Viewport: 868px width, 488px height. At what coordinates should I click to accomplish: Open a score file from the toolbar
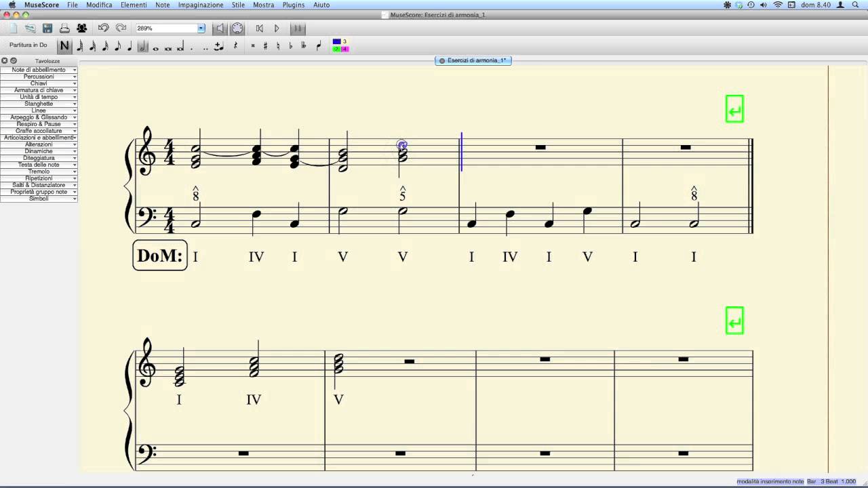(31, 28)
